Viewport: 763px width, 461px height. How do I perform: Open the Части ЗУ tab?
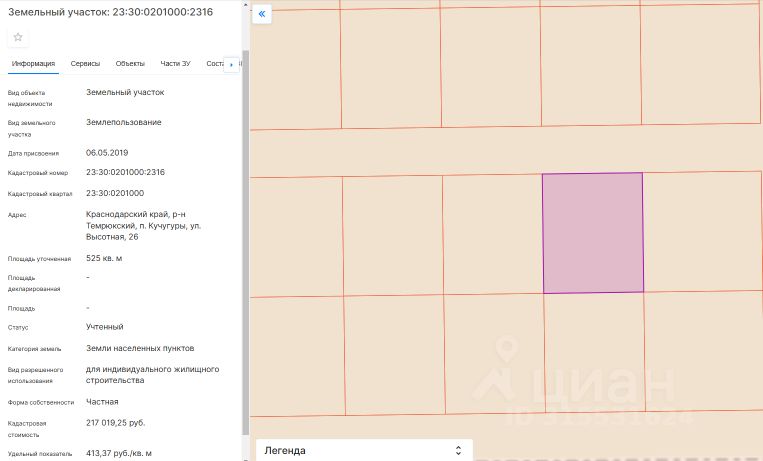[175, 64]
